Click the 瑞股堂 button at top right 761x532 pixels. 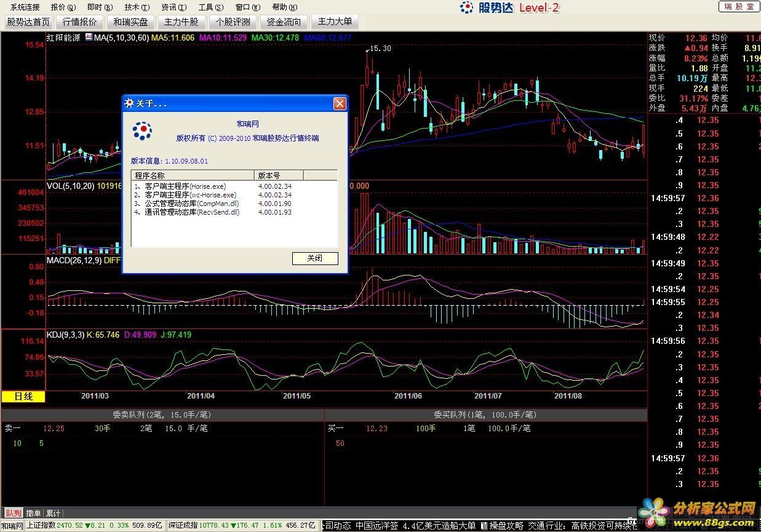tap(739, 7)
